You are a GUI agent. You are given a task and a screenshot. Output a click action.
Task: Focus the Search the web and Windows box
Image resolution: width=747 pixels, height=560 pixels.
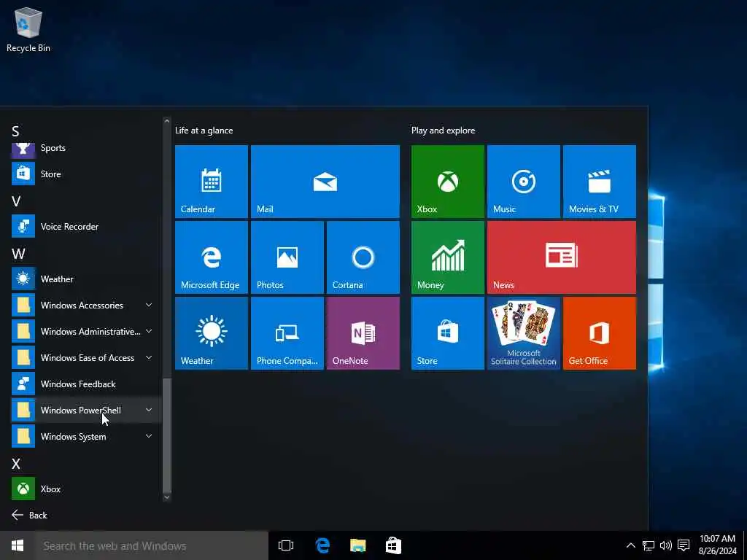[152, 545]
